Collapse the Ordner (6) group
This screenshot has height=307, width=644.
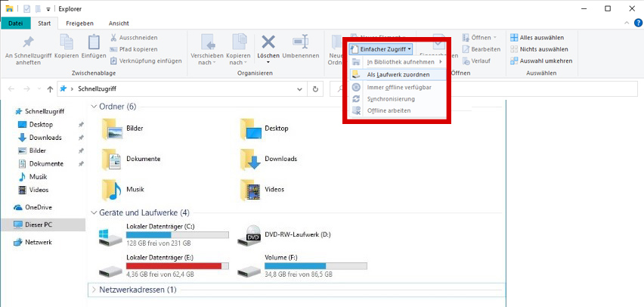point(94,107)
